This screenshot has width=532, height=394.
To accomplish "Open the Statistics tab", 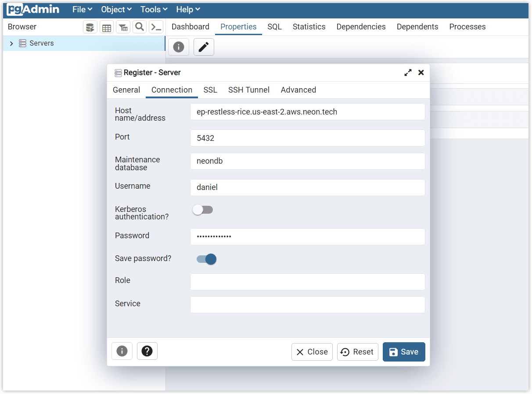I will 309,27.
